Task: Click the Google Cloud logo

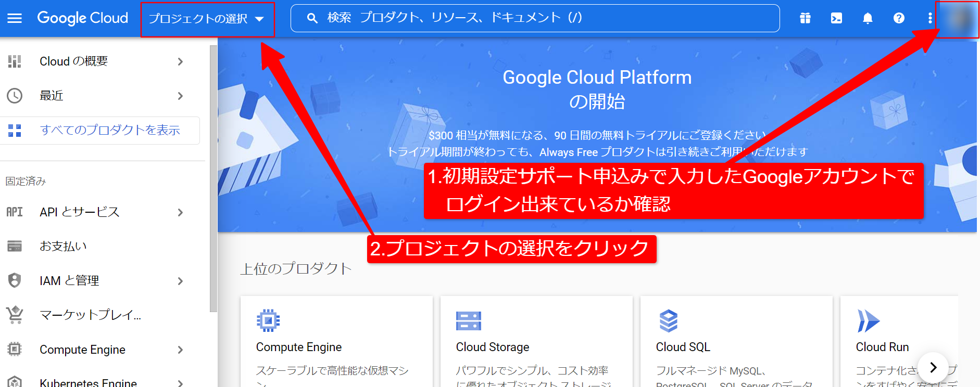Action: pyautogui.click(x=83, y=18)
